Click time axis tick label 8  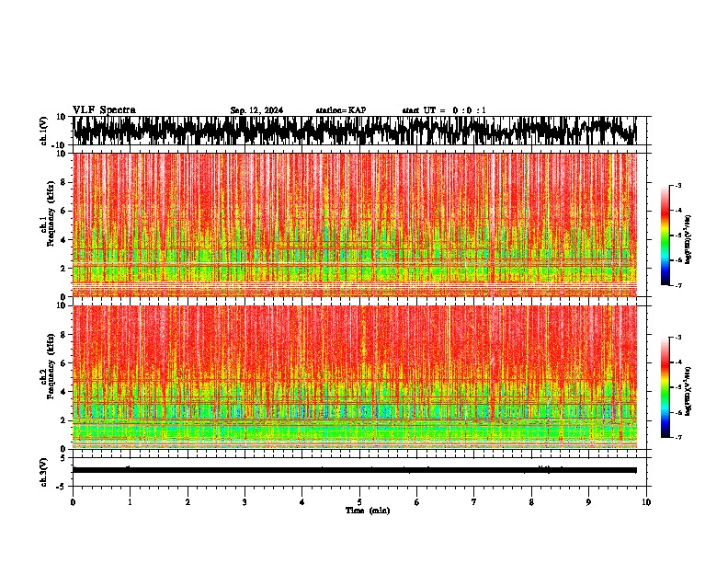pos(531,502)
